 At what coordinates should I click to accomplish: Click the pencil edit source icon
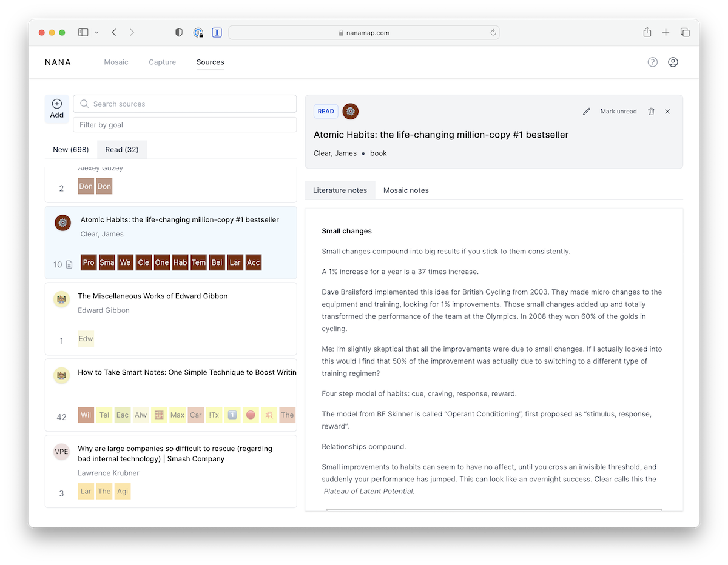point(586,112)
